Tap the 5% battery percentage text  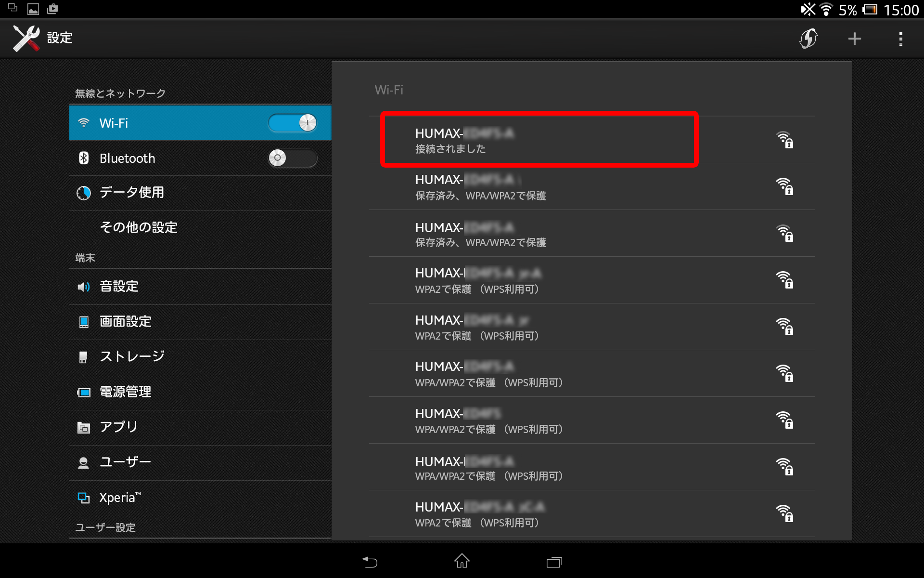847,10
